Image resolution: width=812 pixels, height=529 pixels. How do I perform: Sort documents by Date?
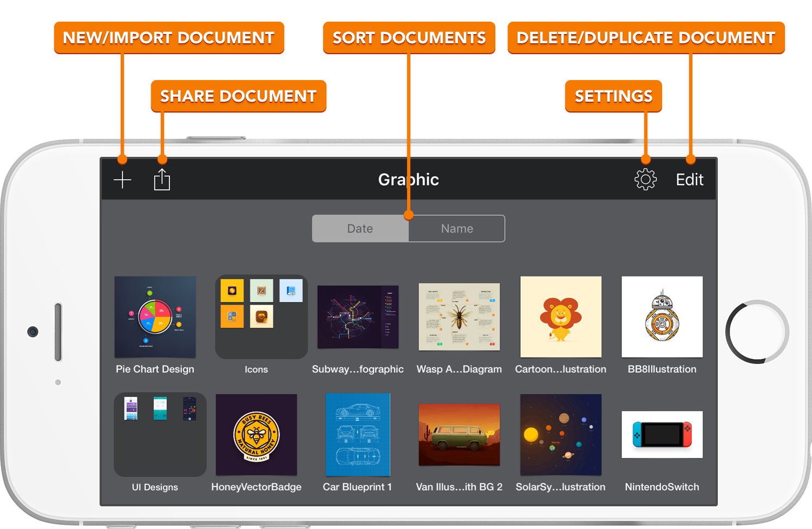pos(360,229)
